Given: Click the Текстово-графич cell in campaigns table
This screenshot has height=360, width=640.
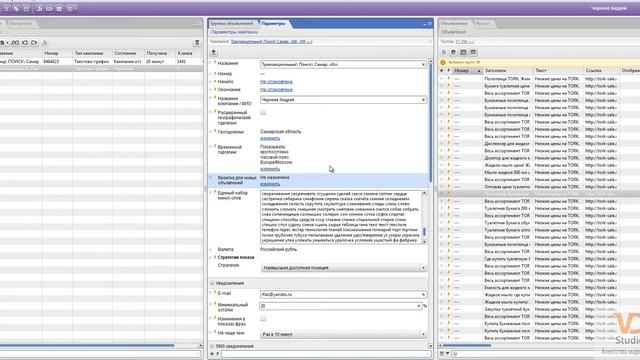Looking at the screenshot, I should [92, 61].
